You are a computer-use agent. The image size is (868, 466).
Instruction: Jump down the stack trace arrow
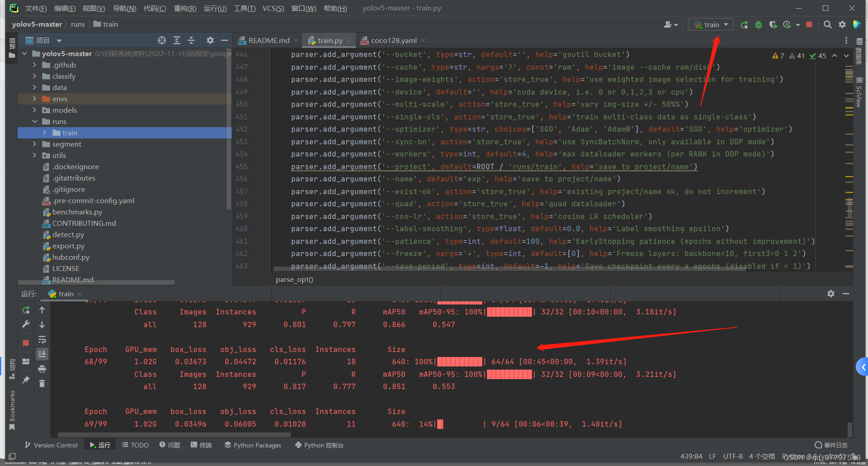point(42,324)
